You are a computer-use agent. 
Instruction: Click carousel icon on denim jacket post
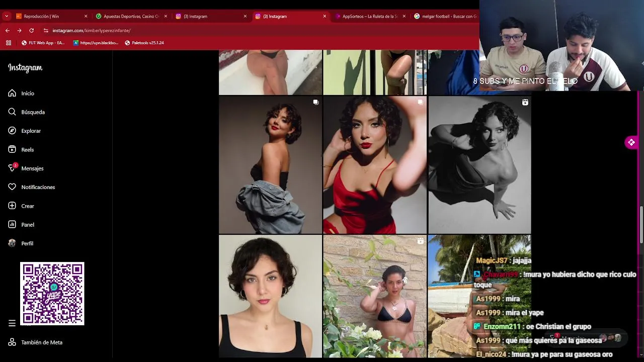coord(315,102)
